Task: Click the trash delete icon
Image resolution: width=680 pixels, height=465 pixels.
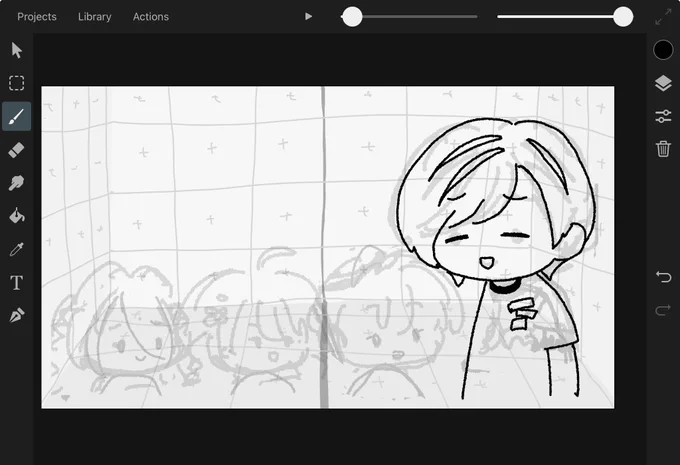Action: [663, 149]
